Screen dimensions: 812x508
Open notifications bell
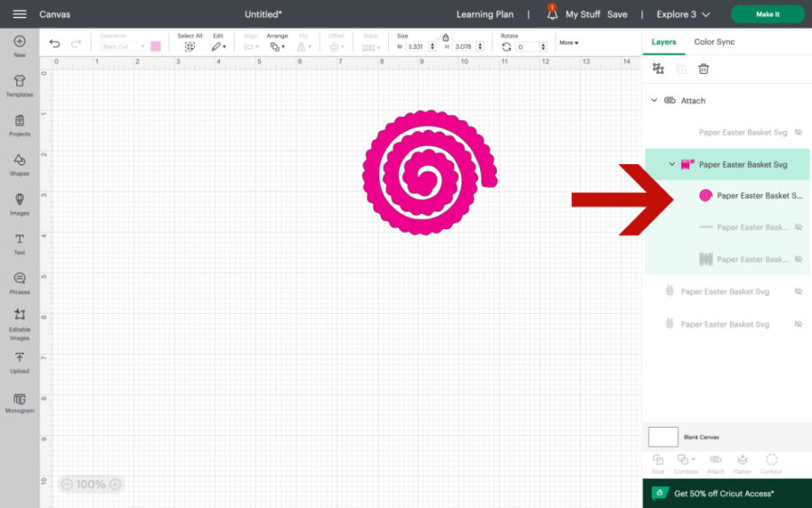pos(552,14)
